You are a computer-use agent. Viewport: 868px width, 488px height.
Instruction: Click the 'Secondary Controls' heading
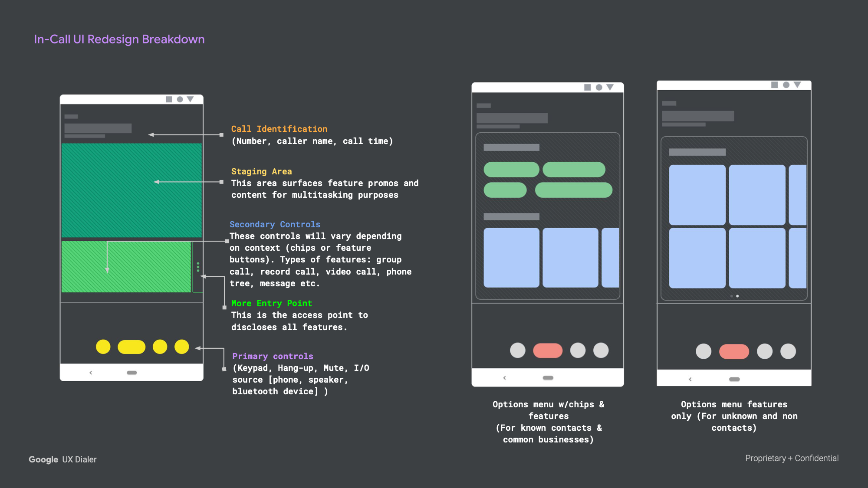pyautogui.click(x=275, y=224)
